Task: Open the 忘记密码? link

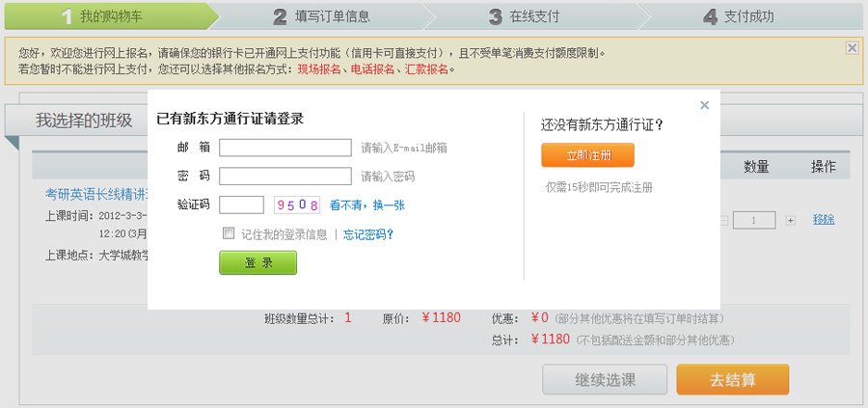Action: tap(368, 234)
